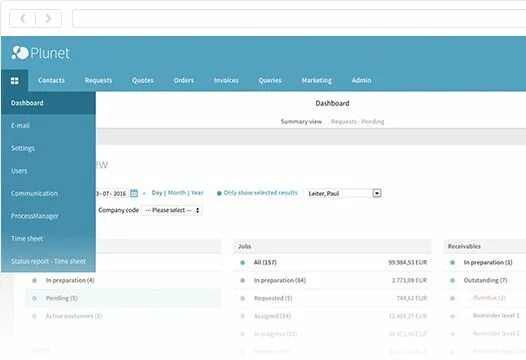Open the calendar date picker icon
This screenshot has width=526, height=360.
[x=134, y=193]
